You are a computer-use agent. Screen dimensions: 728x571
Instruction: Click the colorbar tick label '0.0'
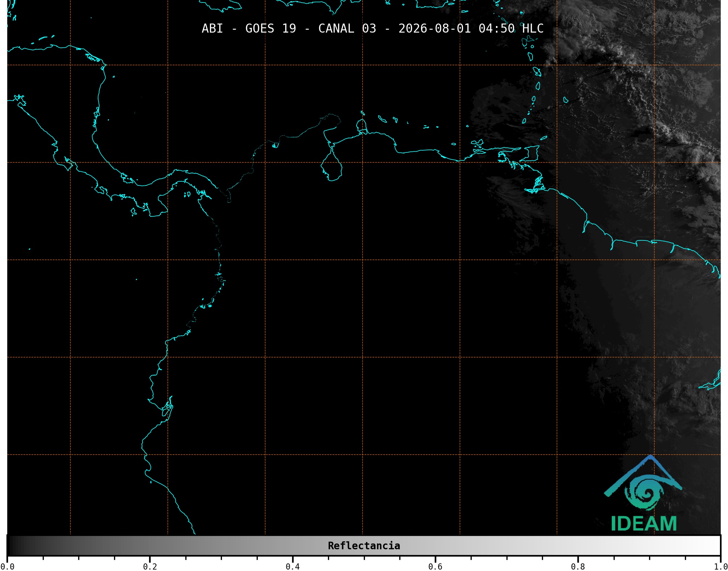(7, 567)
